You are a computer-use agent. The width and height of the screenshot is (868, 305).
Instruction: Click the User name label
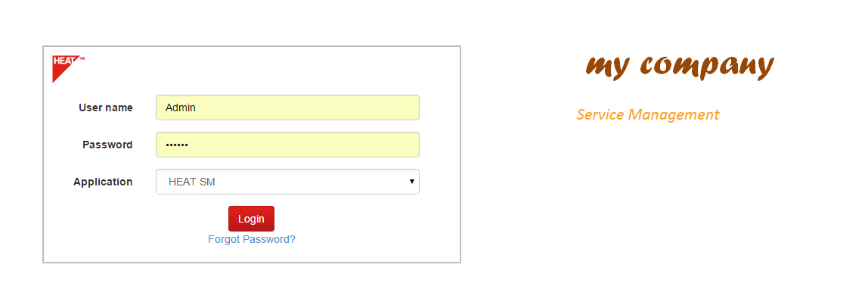[106, 107]
